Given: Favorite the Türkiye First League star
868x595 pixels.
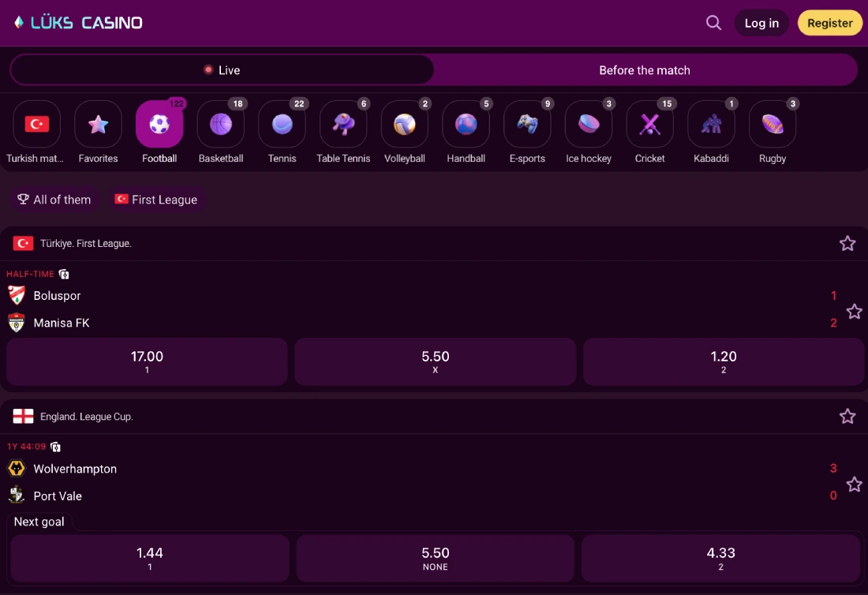Looking at the screenshot, I should (847, 244).
